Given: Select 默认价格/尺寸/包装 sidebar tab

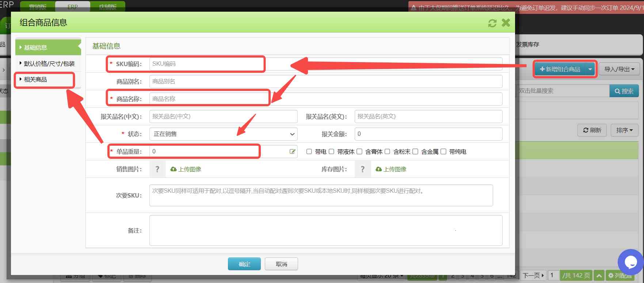Looking at the screenshot, I should coord(49,64).
